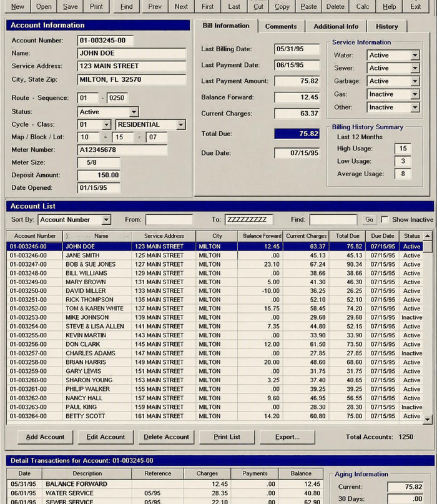The height and width of the screenshot is (504, 437).
Task: Open Help from the toolbar
Action: [389, 6]
